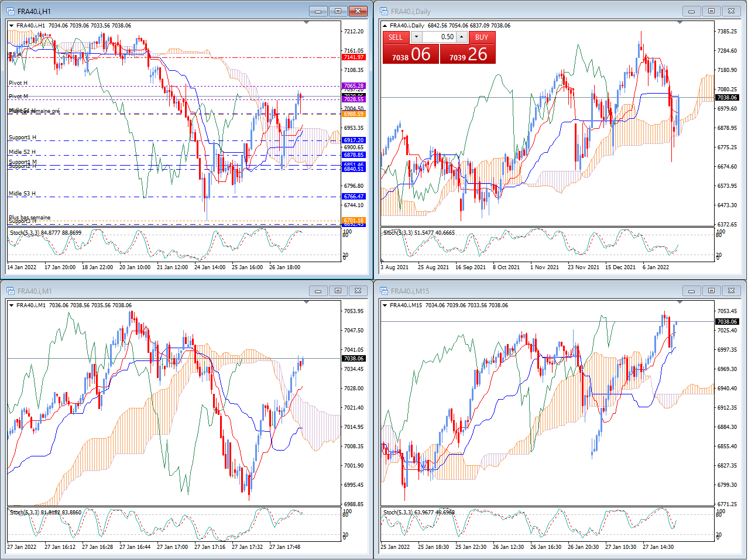Expand one-click trading arrow on M1 chart
The height and width of the screenshot is (560, 748).
coord(11,305)
